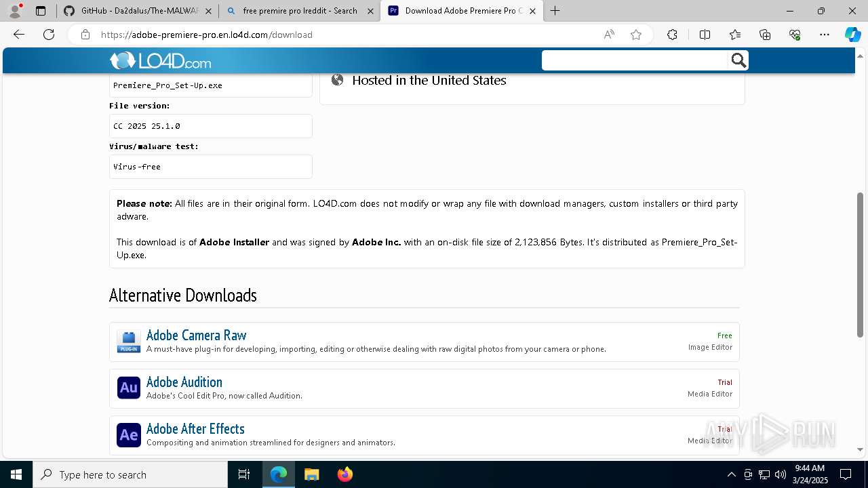
Task: Click the Adobe Audition Au icon
Action: [129, 388]
